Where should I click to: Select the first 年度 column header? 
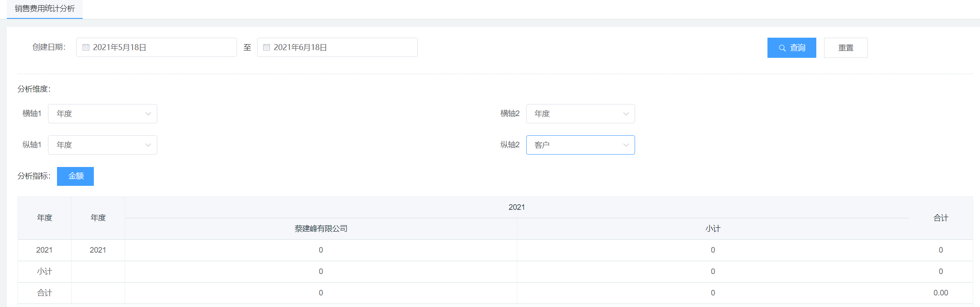tap(45, 218)
